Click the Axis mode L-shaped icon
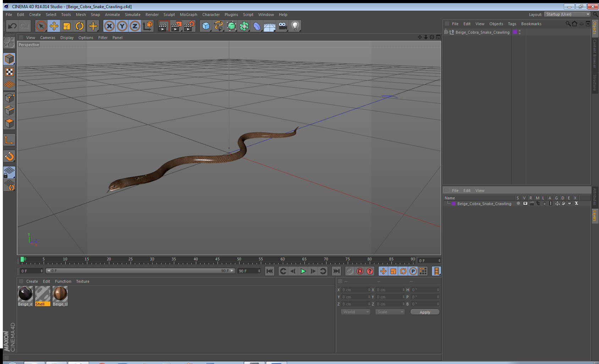 [10, 140]
